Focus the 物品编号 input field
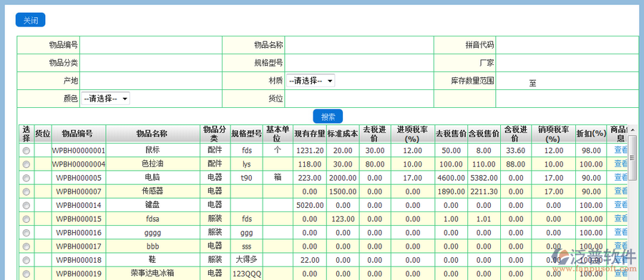The height and width of the screenshot is (280, 644). pyautogui.click(x=151, y=45)
